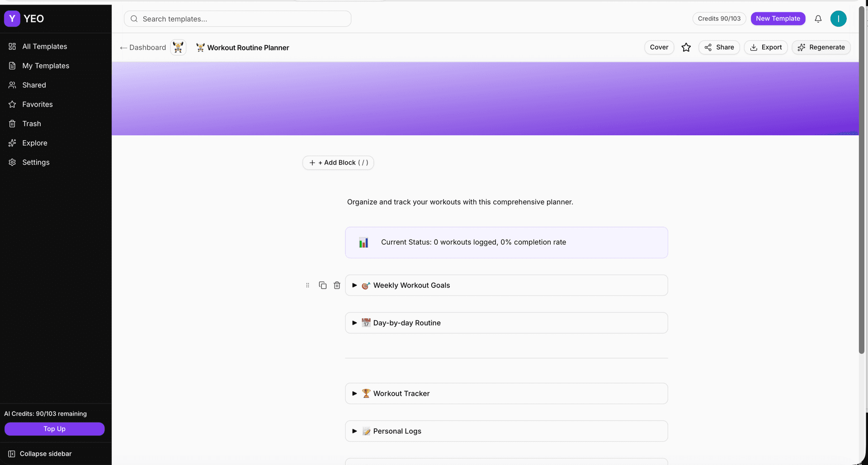Open the user profile avatar
868x465 pixels.
point(839,19)
